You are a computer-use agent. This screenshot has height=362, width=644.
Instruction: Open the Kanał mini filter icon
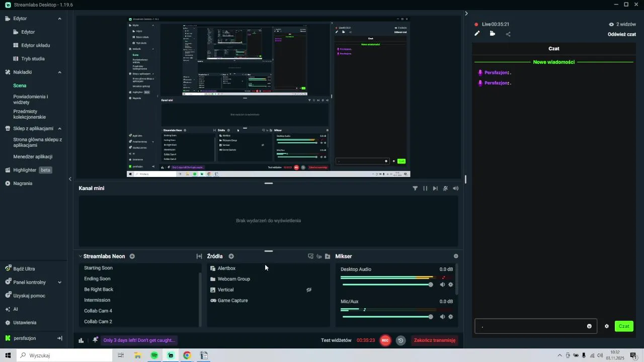[x=415, y=189]
